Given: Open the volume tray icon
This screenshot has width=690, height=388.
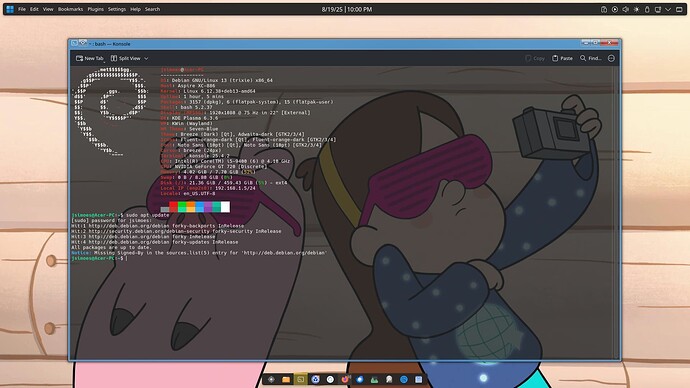Looking at the screenshot, I should coord(625,9).
